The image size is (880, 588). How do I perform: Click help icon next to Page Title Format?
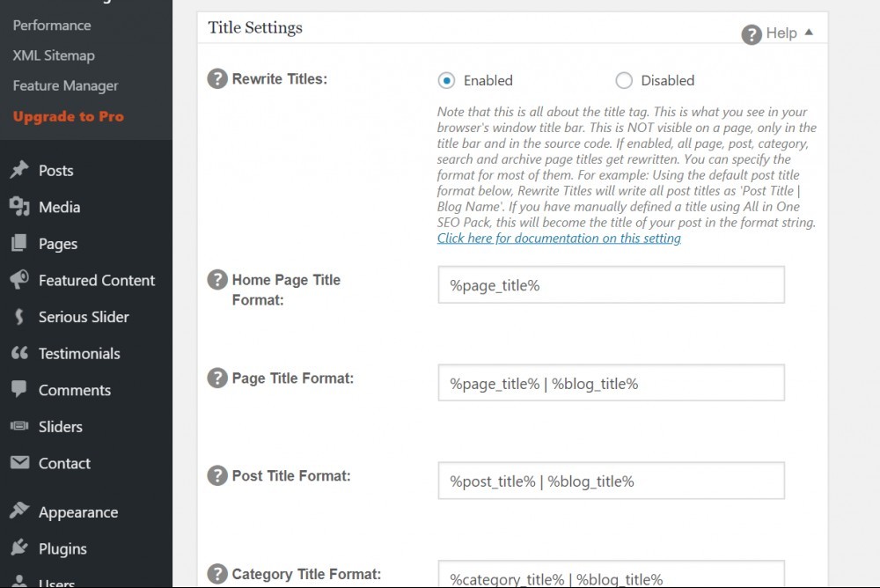(x=217, y=378)
